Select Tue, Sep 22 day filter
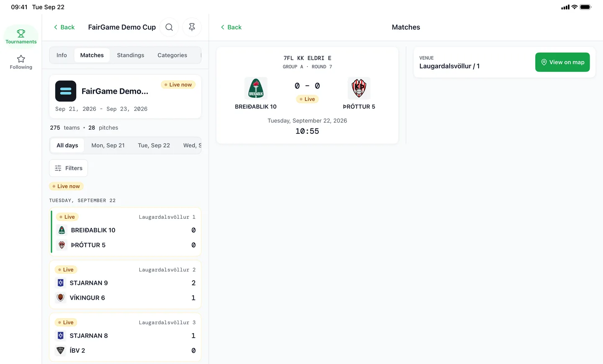This screenshot has width=603, height=364. [154, 146]
